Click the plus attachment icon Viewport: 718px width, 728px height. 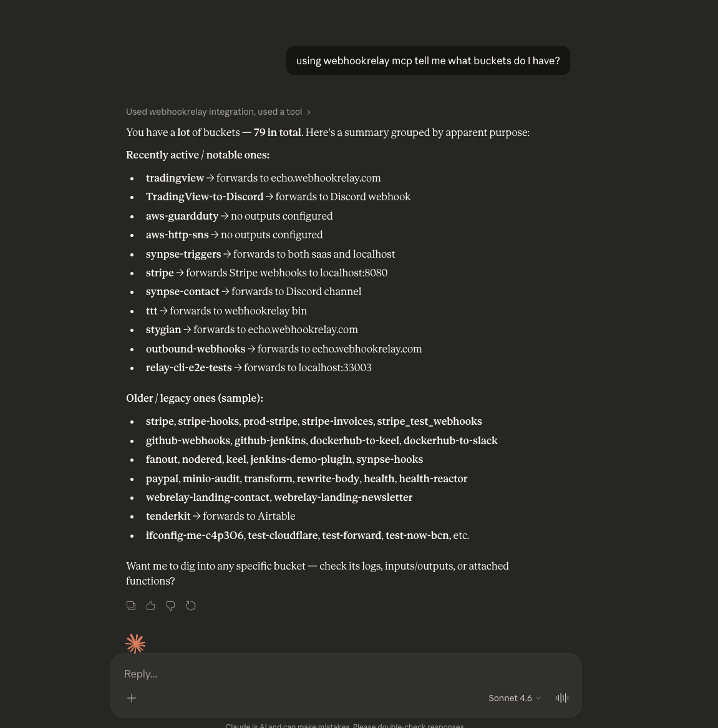click(132, 698)
